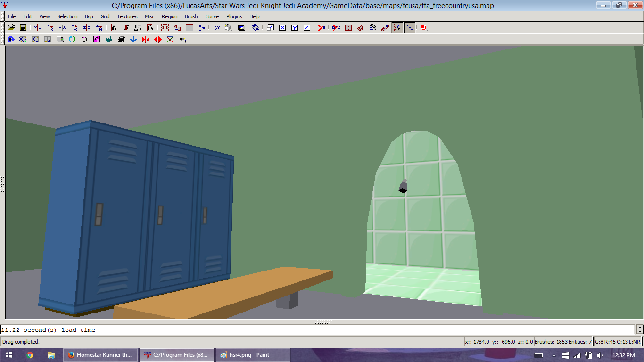Click the camera entity in the archway
The height and width of the screenshot is (362, 644).
403,186
